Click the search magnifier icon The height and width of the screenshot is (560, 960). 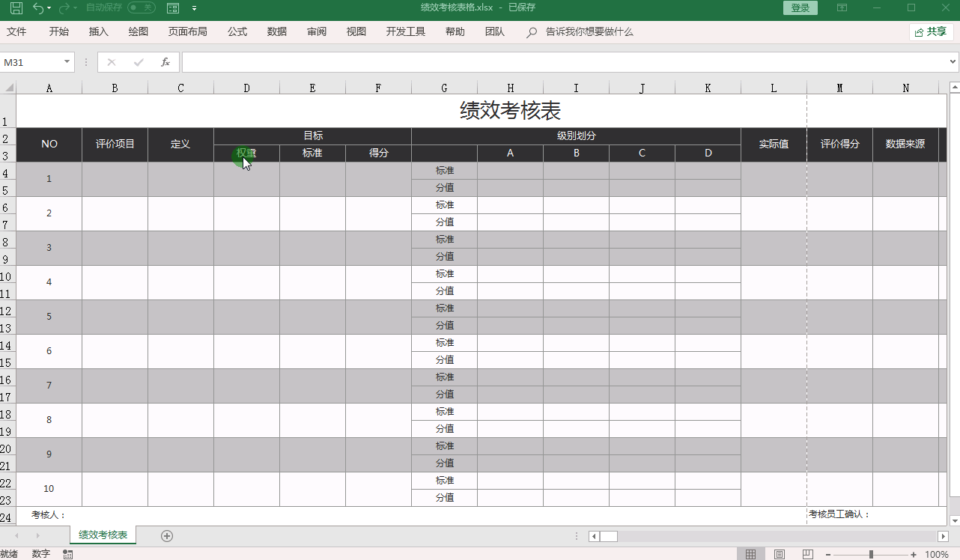(532, 32)
